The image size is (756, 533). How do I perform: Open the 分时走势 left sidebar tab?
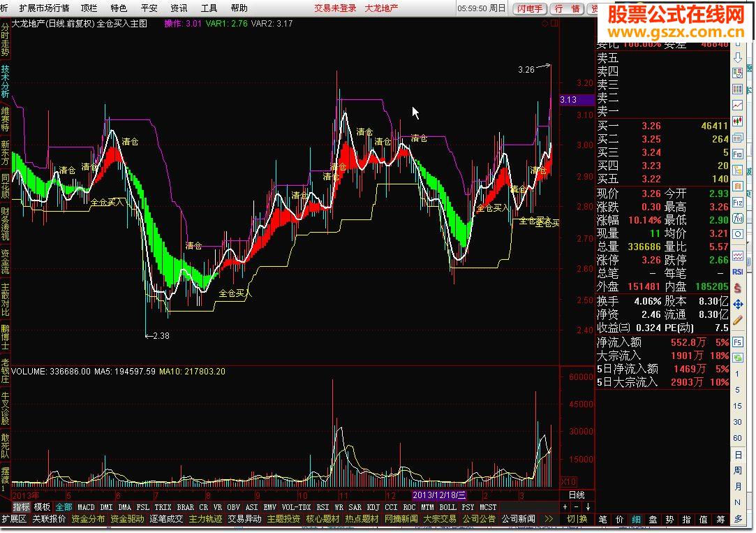[5, 40]
